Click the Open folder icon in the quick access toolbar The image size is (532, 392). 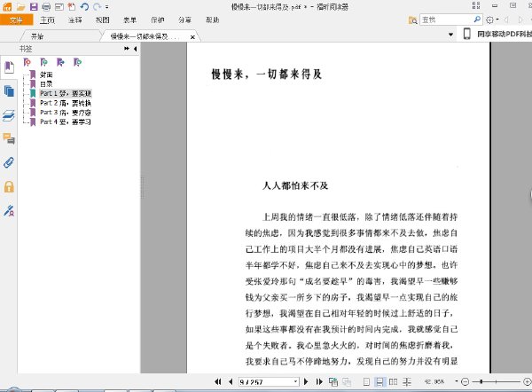21,6
